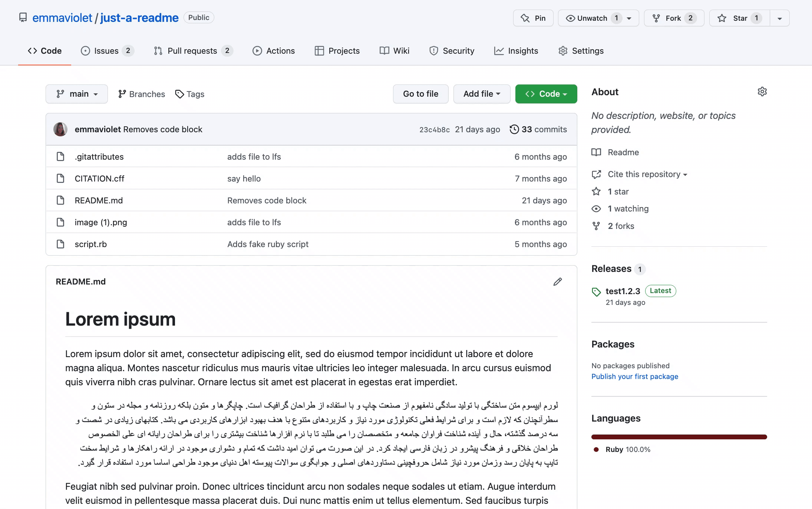This screenshot has width=812, height=509.
Task: Open the main branch dropdown
Action: (x=77, y=94)
